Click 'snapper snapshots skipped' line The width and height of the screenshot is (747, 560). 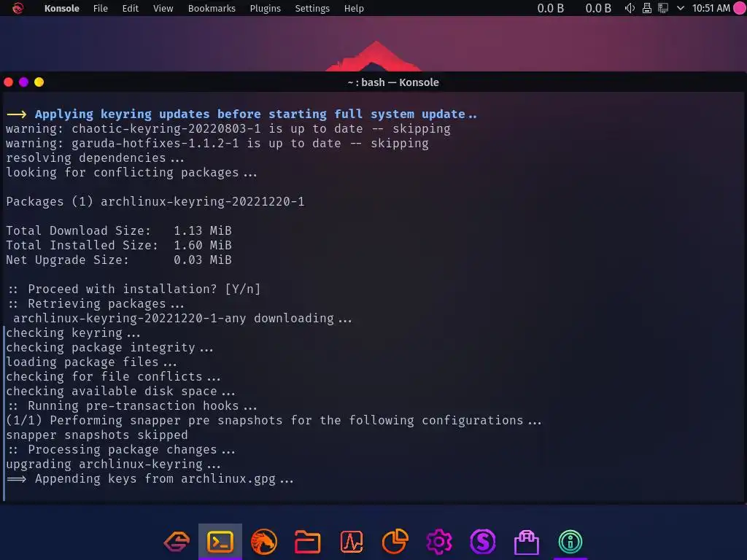point(97,435)
